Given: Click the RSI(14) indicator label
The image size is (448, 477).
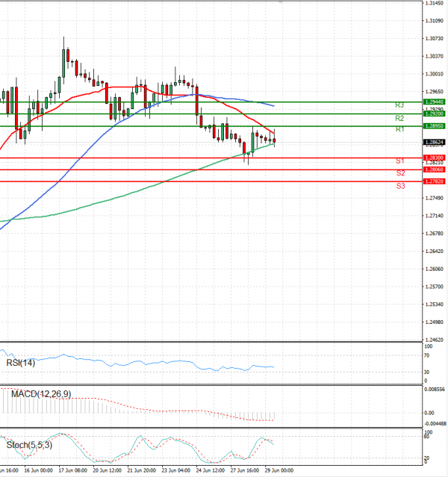Looking at the screenshot, I should click(21, 363).
